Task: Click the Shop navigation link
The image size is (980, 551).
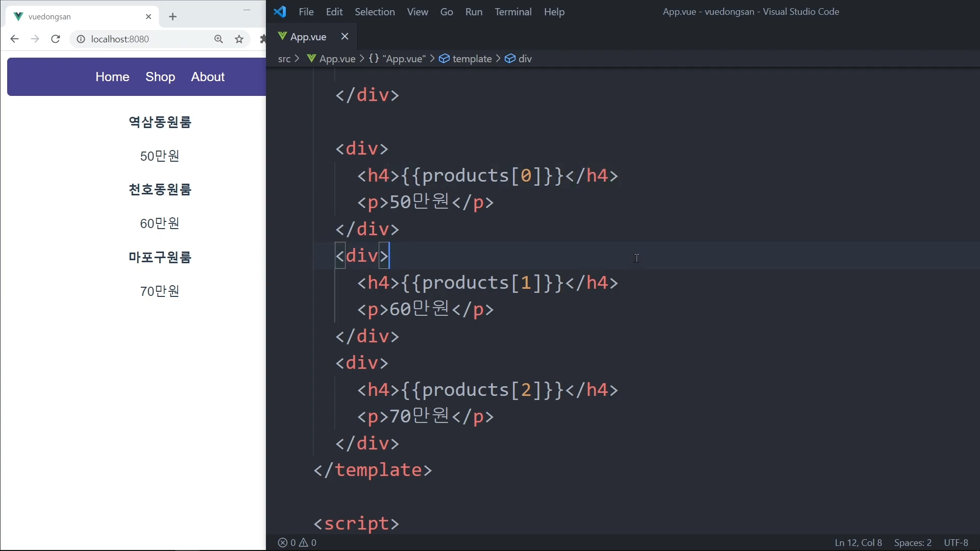Action: click(x=160, y=77)
